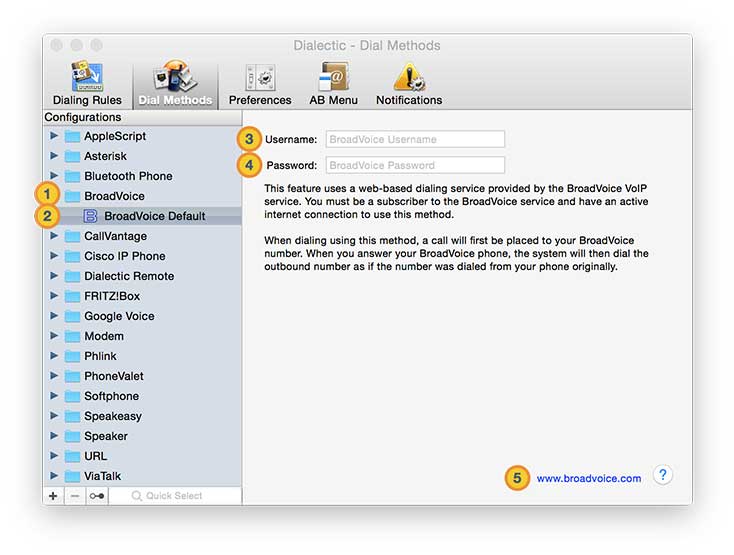Click the Configurations column header
Image resolution: width=734 pixels, height=555 pixels.
point(142,117)
